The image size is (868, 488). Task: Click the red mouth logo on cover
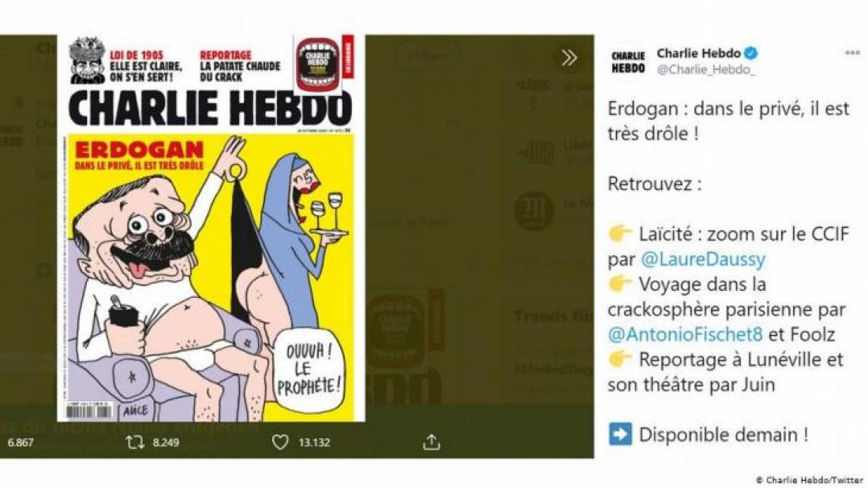pyautogui.click(x=317, y=63)
